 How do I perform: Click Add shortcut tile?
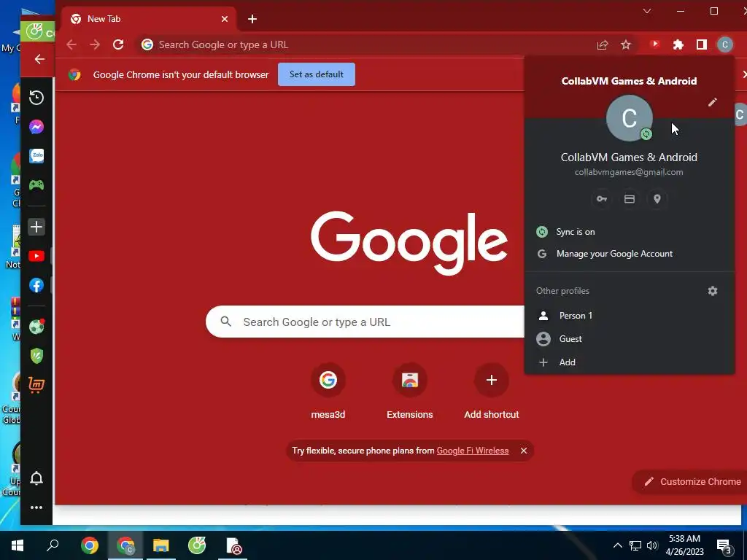click(492, 392)
